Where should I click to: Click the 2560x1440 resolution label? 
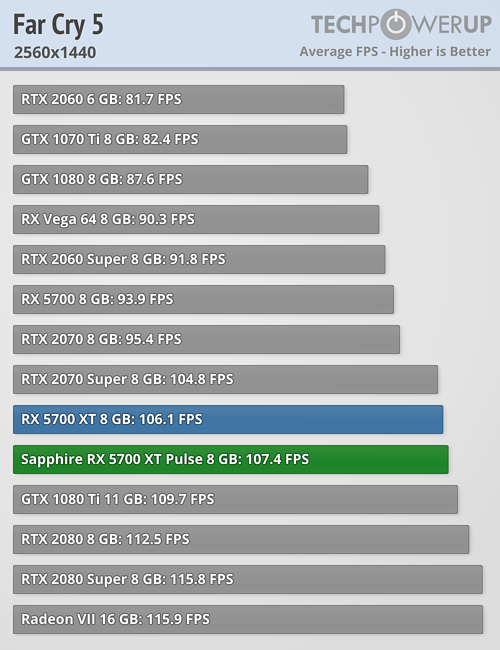pos(55,53)
